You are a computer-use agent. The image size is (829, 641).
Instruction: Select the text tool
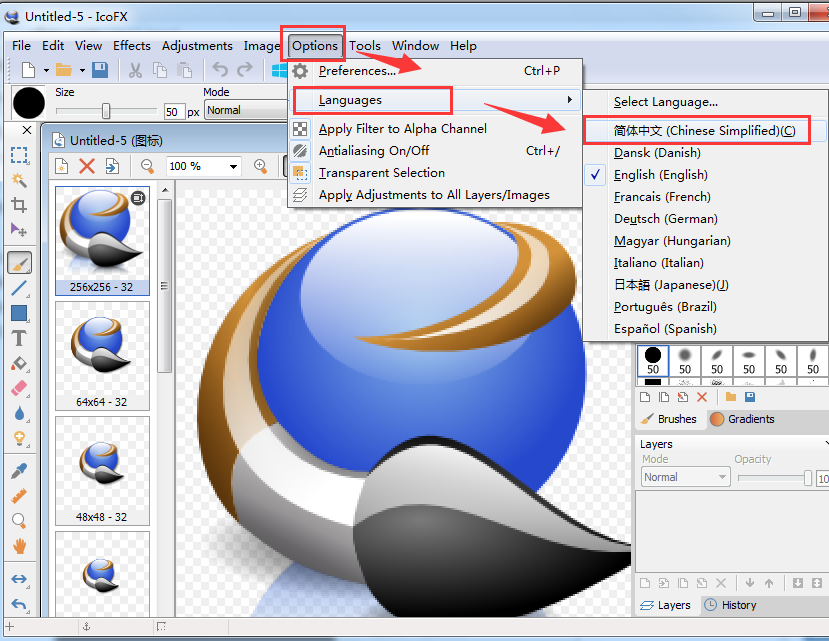coord(19,338)
